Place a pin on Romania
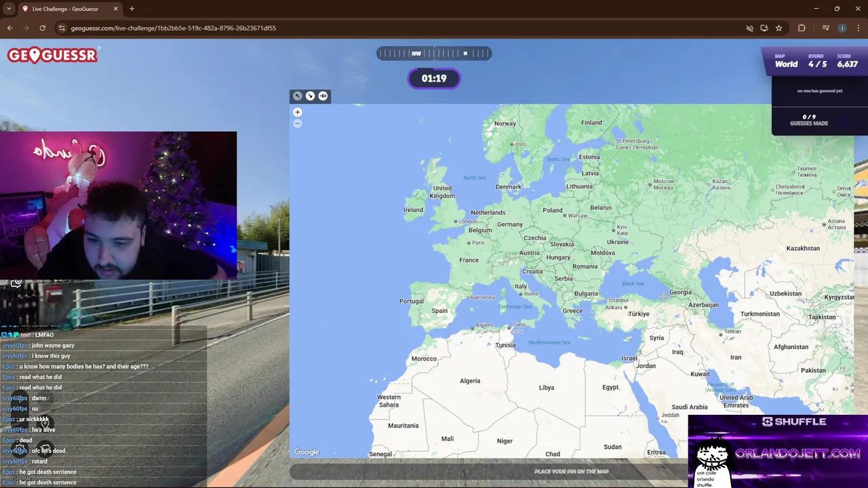The image size is (868, 488). point(585,266)
